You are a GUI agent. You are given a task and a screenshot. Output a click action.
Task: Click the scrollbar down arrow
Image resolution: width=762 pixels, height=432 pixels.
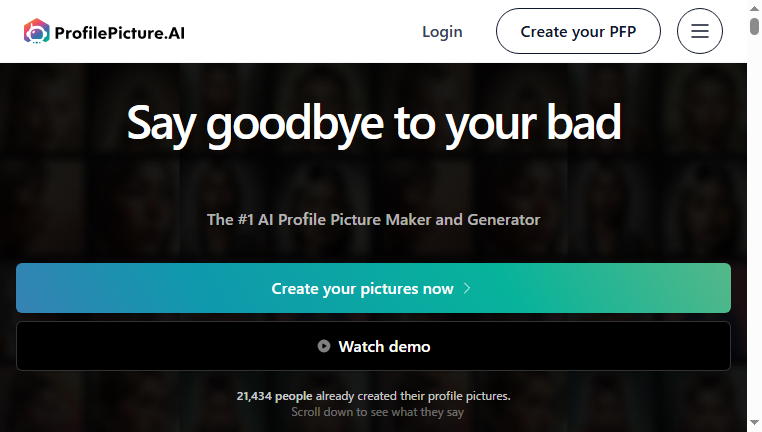click(x=754, y=423)
